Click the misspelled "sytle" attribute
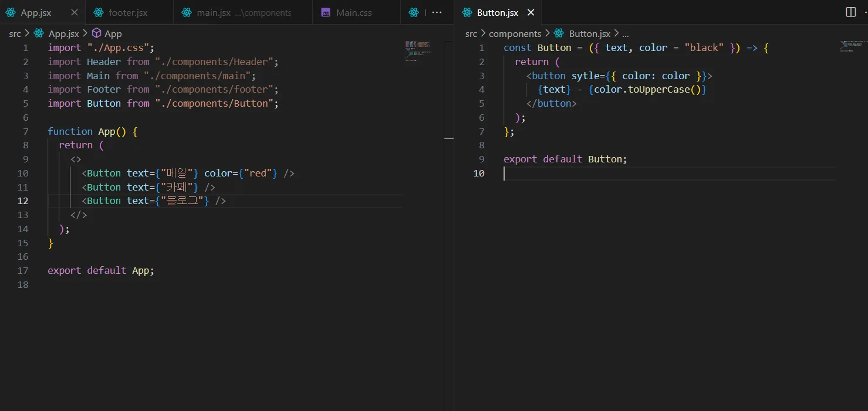Image resolution: width=868 pixels, height=411 pixels. (585, 76)
